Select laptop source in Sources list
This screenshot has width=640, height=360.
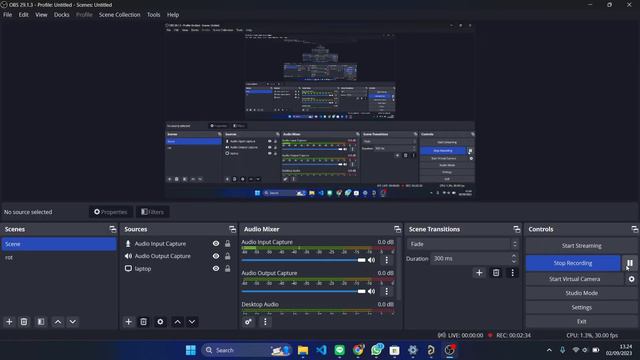[x=178, y=269]
